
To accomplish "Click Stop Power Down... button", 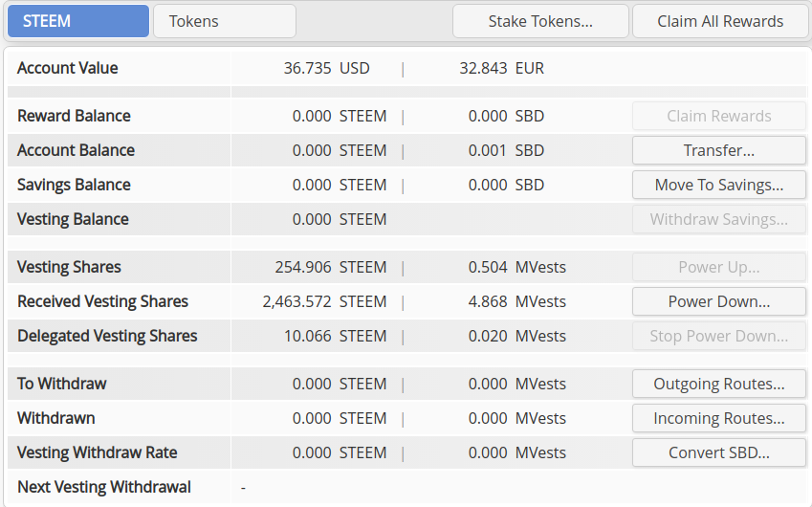I will tap(719, 336).
